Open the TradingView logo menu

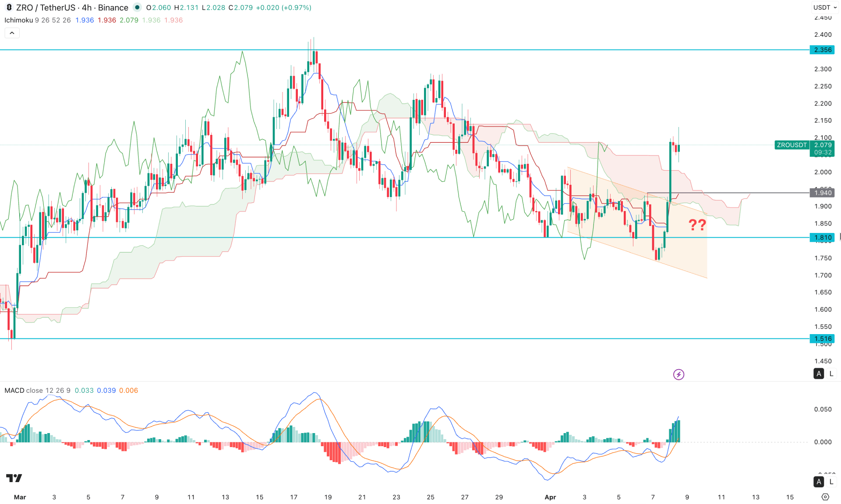(14, 479)
